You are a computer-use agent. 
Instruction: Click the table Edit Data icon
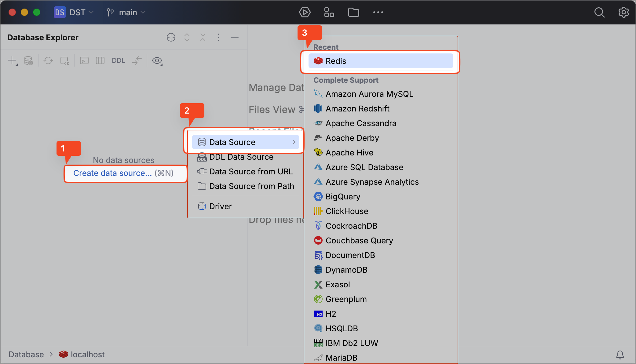pos(100,60)
